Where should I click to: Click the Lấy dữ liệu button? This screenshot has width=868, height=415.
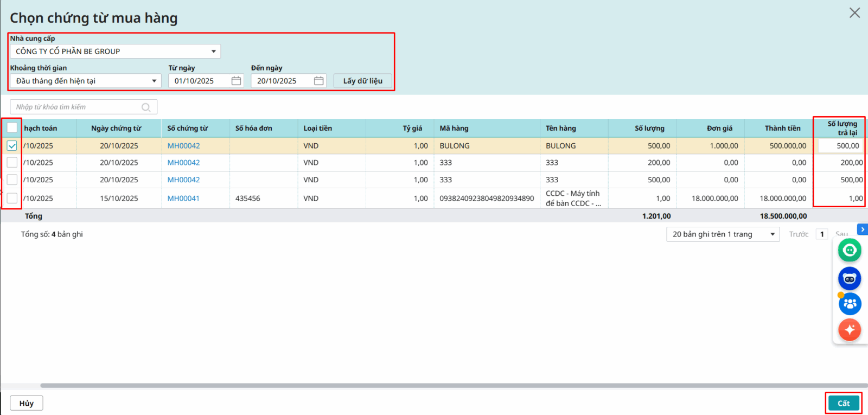362,81
